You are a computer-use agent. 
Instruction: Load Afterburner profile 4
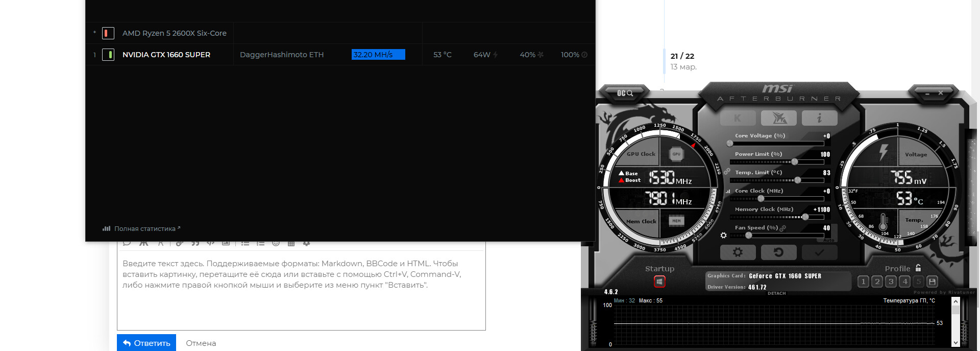pyautogui.click(x=904, y=282)
